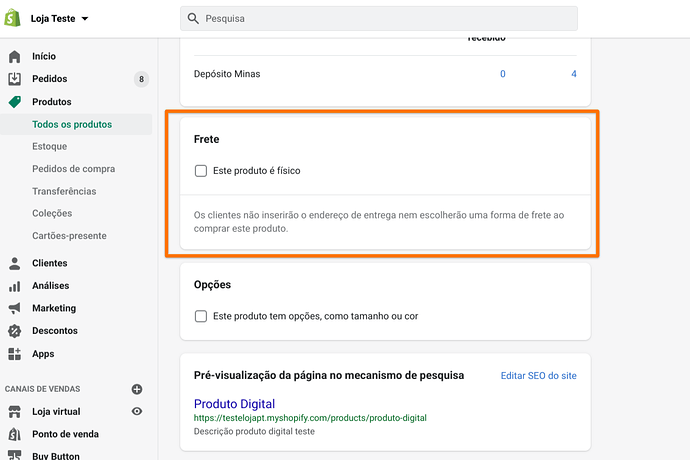Open Todos os produtos in sidebar
Screen dimensions: 690x460
[x=72, y=125]
